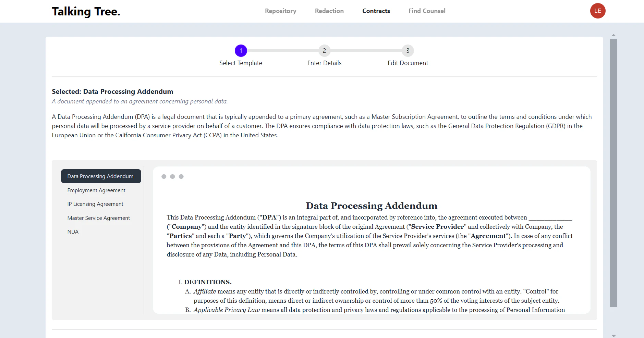The image size is (644, 338).
Task: Navigate to Find Counsel
Action: (x=426, y=11)
